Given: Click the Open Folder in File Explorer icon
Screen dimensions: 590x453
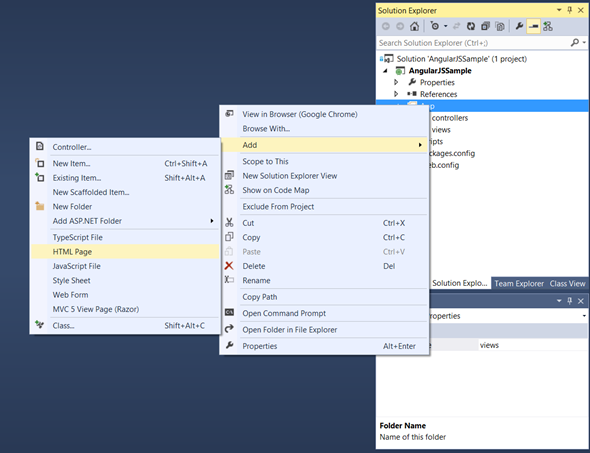Looking at the screenshot, I should [x=229, y=329].
